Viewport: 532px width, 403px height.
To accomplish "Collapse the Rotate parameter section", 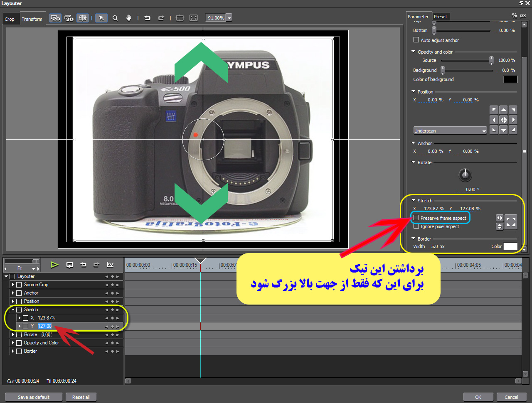I will point(414,162).
